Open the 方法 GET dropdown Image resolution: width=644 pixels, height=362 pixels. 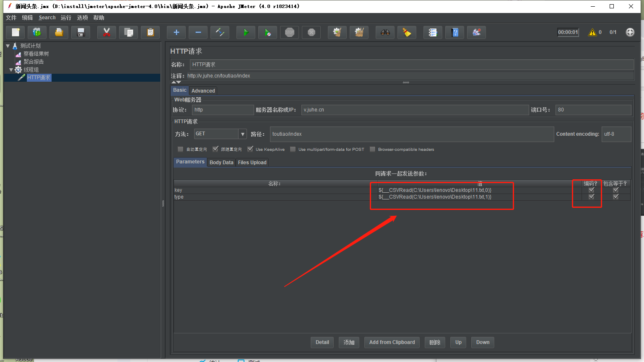click(x=242, y=134)
